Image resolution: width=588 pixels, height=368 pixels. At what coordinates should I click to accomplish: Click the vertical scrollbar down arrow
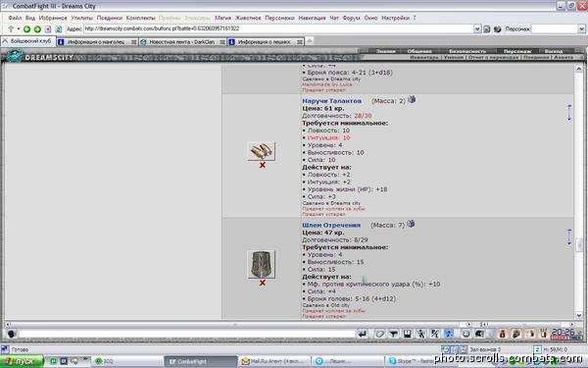(x=578, y=315)
